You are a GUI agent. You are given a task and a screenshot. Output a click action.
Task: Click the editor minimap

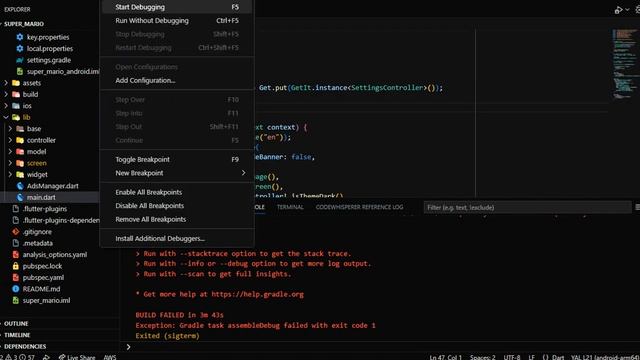(624, 63)
